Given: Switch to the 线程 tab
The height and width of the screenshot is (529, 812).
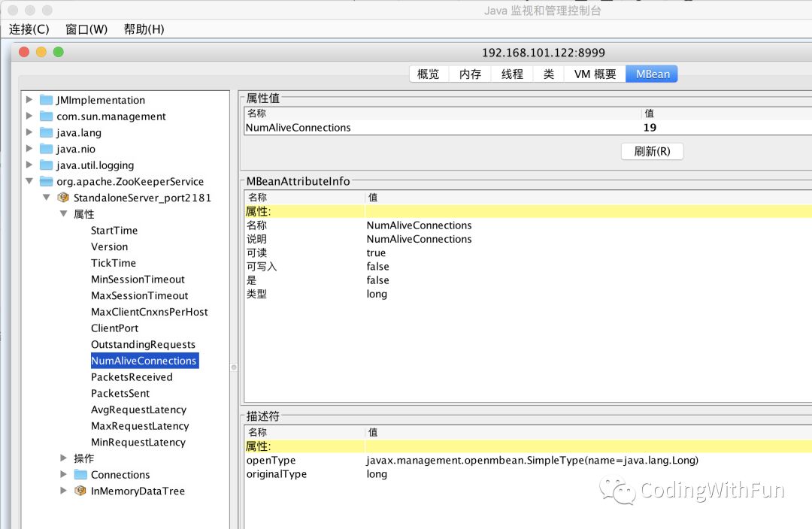Looking at the screenshot, I should [512, 74].
